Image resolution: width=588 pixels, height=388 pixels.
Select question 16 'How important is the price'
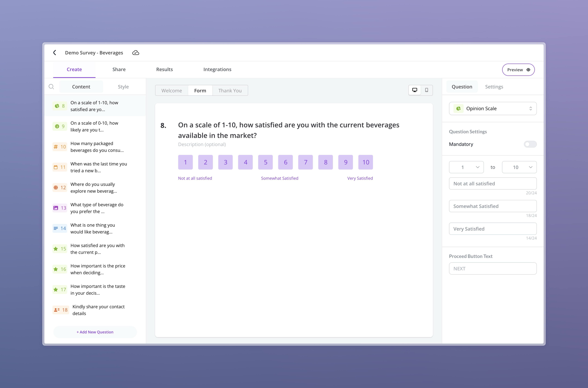pyautogui.click(x=95, y=269)
